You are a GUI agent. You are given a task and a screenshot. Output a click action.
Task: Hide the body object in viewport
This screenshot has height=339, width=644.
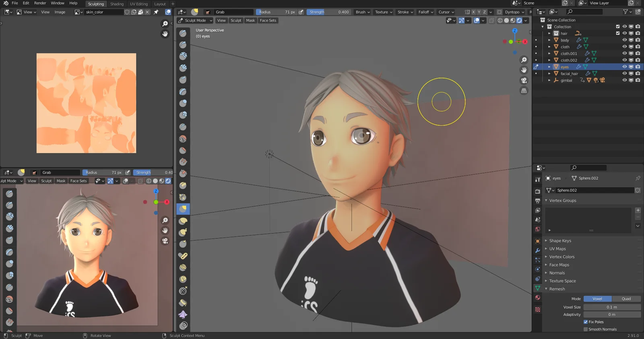(x=625, y=40)
